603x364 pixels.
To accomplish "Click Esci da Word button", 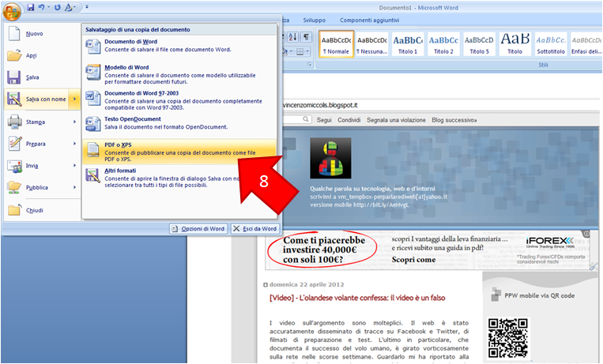I will (x=255, y=229).
